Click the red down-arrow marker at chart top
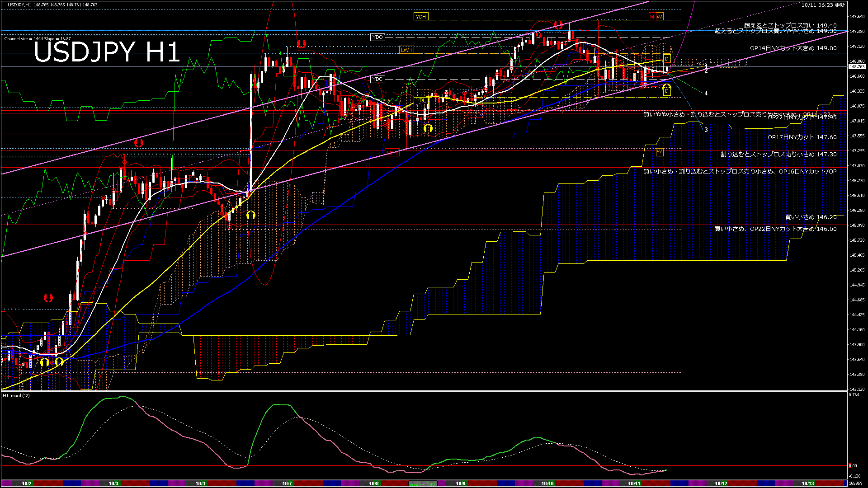The image size is (868, 488). (558, 24)
